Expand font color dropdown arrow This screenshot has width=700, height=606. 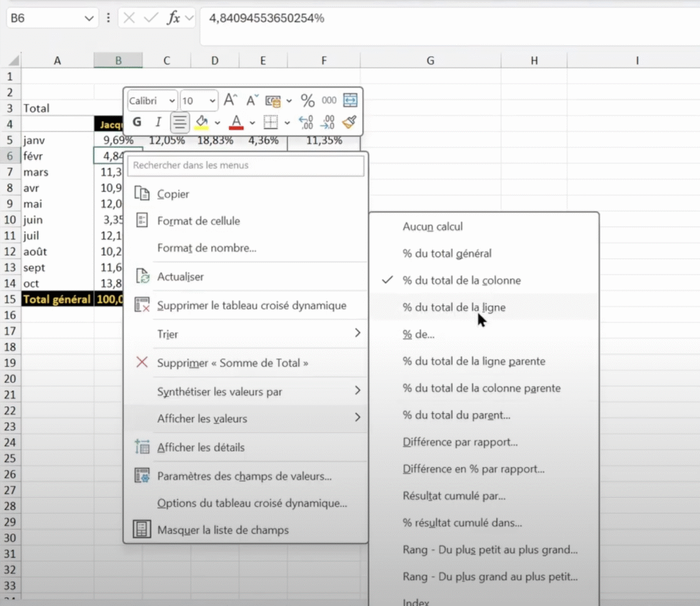click(x=252, y=122)
